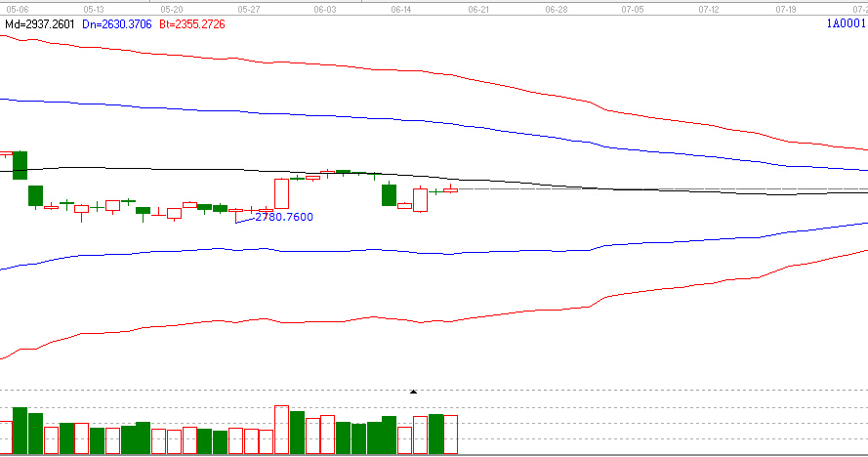Click the small black triangle marker above volume

coord(413,391)
